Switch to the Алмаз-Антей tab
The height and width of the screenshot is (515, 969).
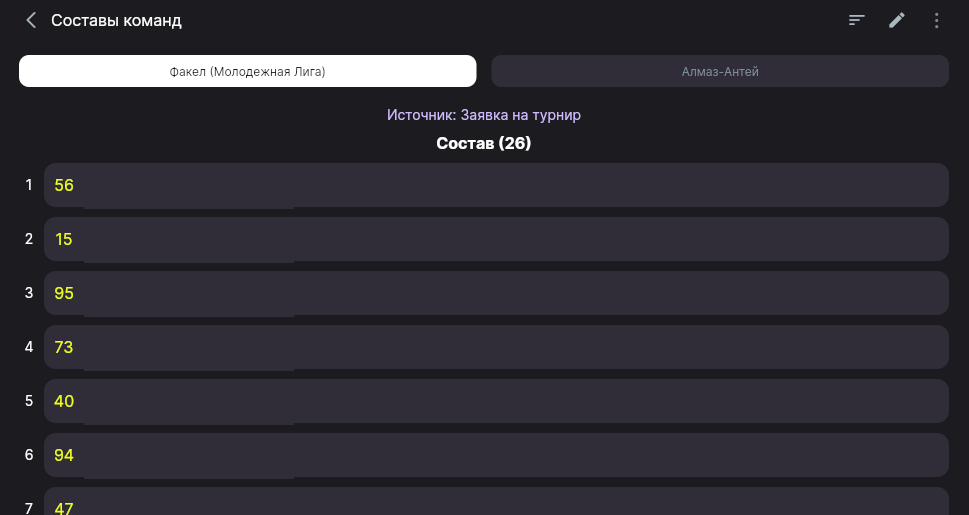coord(720,71)
